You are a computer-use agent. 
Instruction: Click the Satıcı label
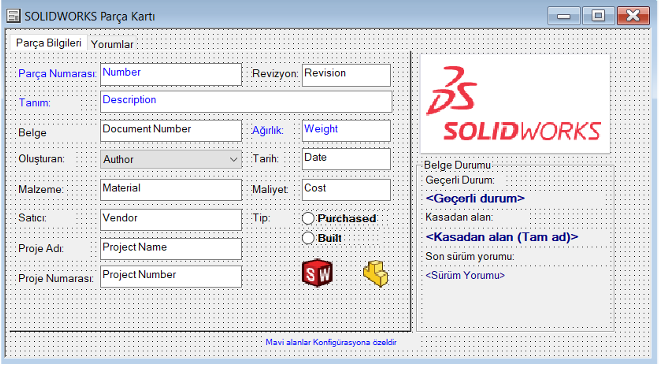[x=32, y=218]
